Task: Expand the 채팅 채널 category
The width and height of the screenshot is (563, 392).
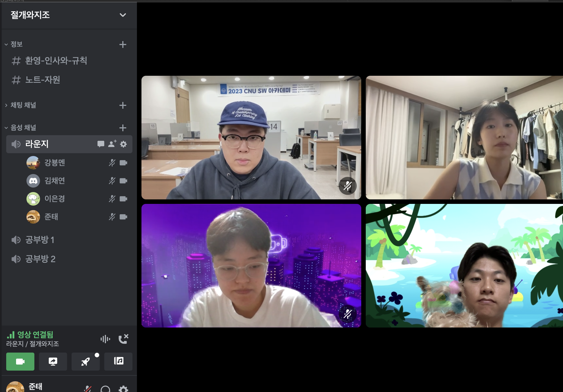Action: point(20,105)
